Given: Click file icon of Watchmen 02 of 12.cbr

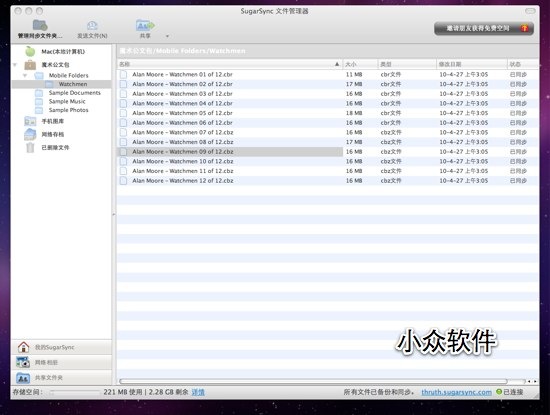Looking at the screenshot, I should point(123,84).
